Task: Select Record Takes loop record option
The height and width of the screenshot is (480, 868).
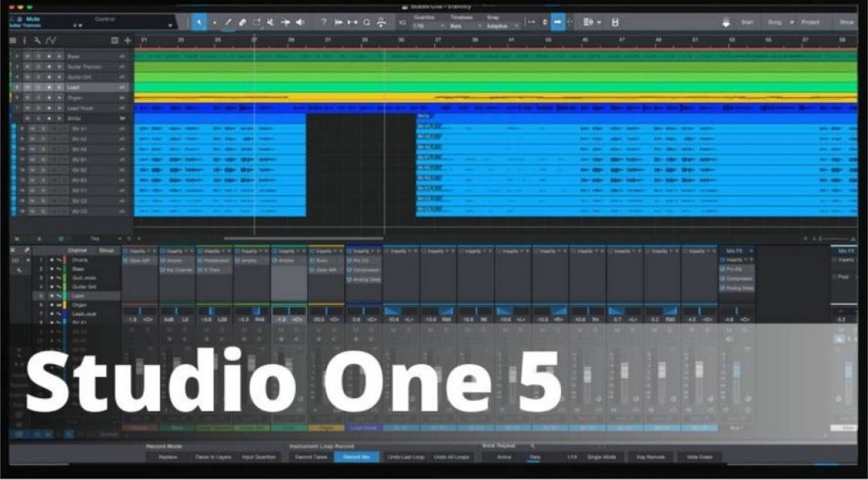Action: (x=311, y=457)
